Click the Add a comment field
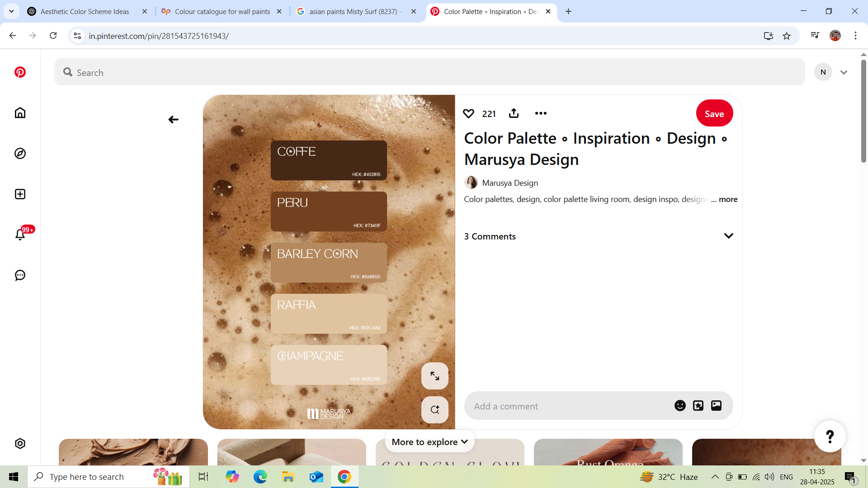Image resolution: width=868 pixels, height=488 pixels. coord(565,406)
